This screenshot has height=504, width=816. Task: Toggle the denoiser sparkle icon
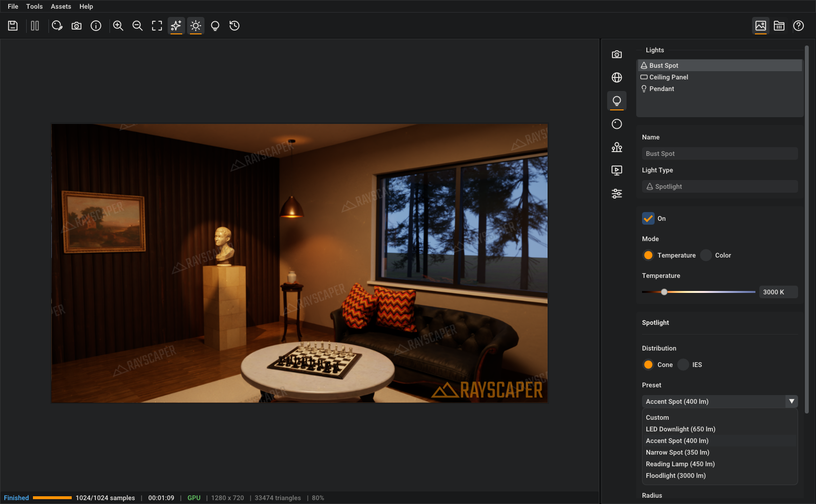coord(176,26)
